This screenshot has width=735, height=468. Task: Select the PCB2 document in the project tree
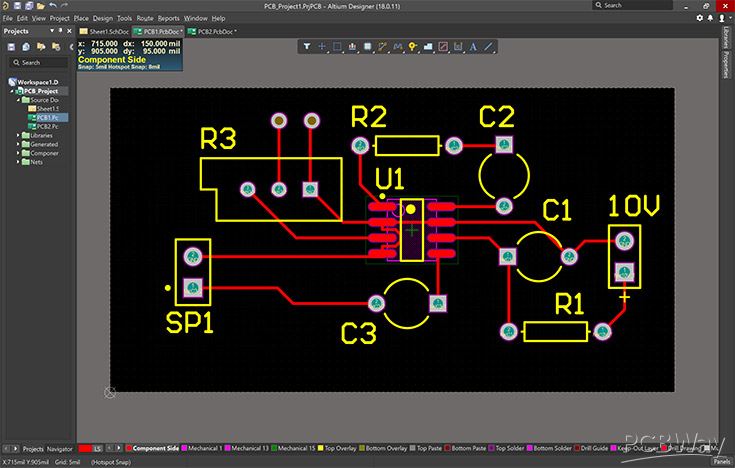[44, 126]
